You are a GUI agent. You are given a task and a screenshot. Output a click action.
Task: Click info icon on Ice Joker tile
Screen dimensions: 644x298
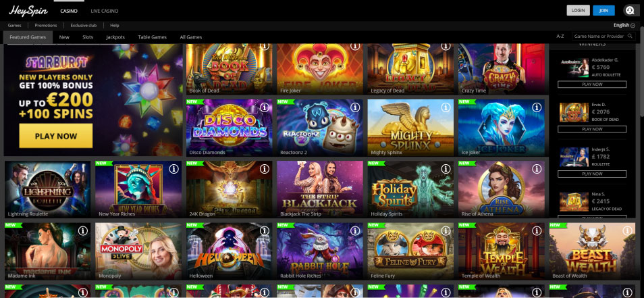[x=537, y=107]
